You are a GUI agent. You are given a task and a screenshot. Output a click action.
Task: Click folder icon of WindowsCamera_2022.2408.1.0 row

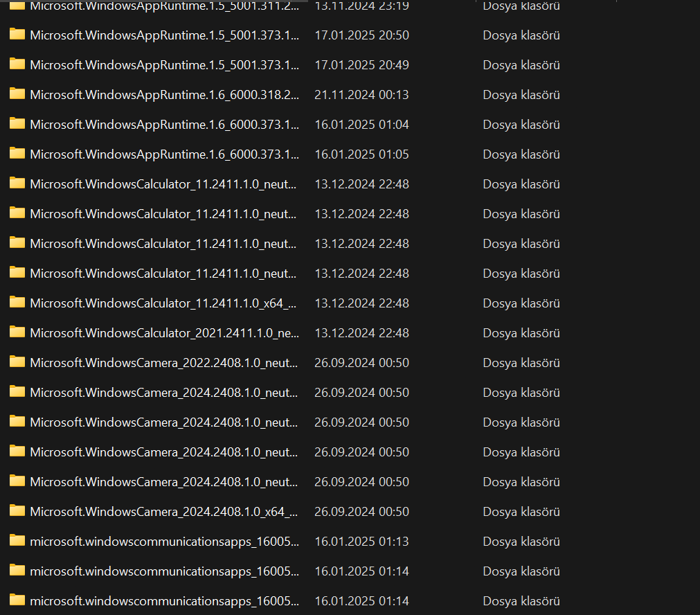coord(17,362)
